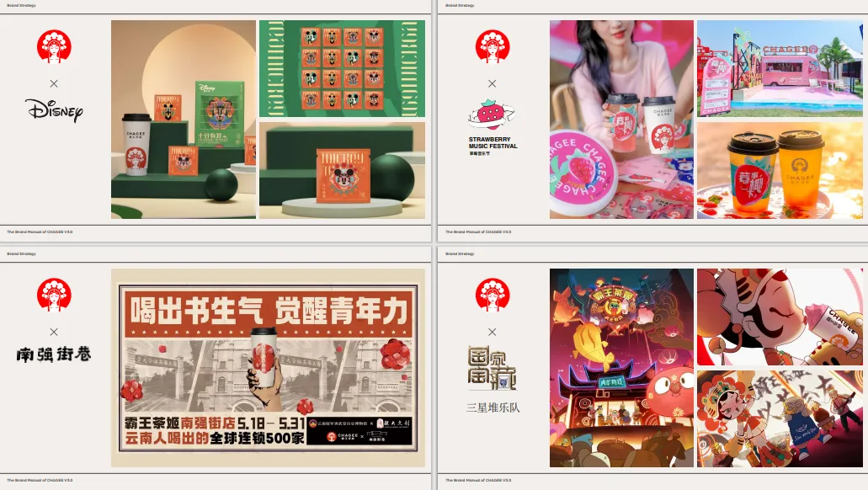Select the photo of the woman holding cups
This screenshot has width=868, height=490.
[621, 120]
